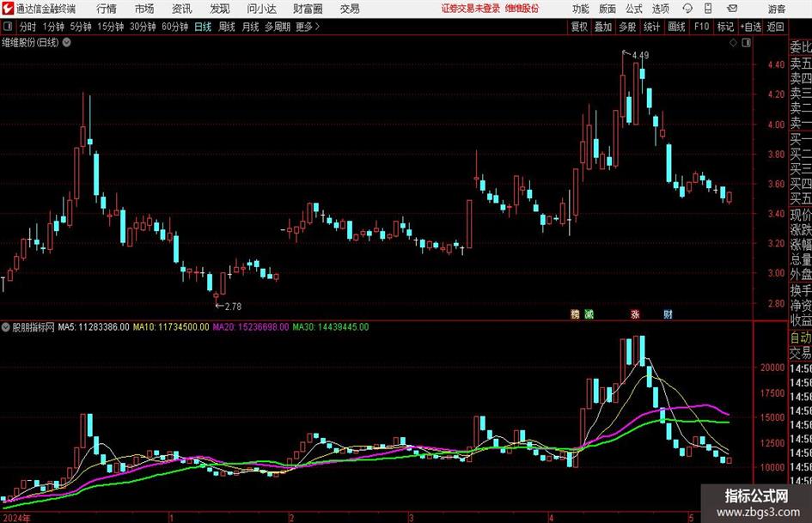Click the 4.00 price axis label
This screenshot has height=523, width=812.
776,125
